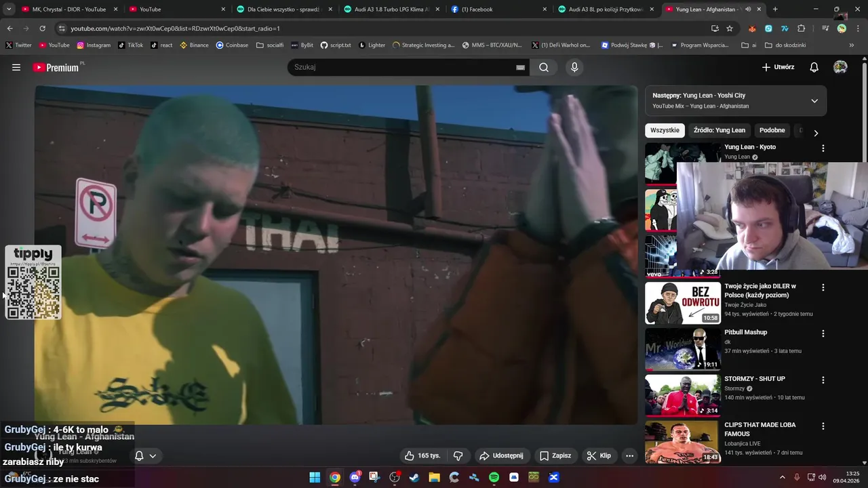Open the on-screen keyboard in search box
This screenshot has width=868, height=488.
click(x=520, y=67)
